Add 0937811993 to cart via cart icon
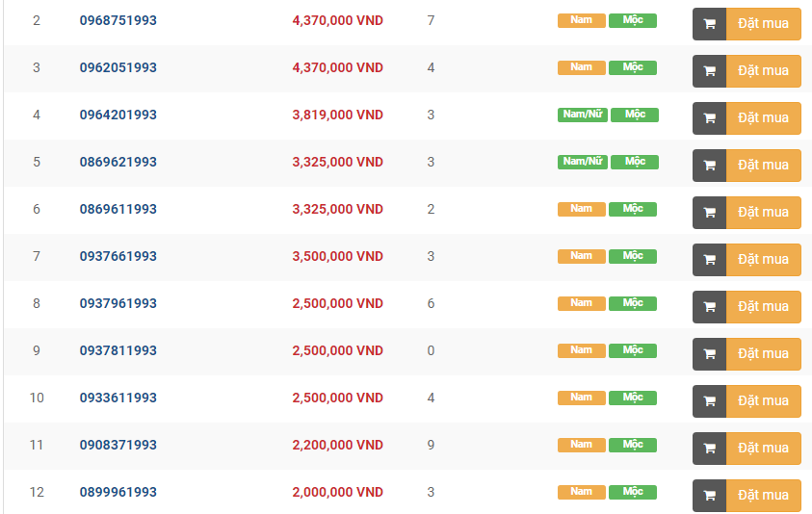The height and width of the screenshot is (514, 812). [x=709, y=354]
